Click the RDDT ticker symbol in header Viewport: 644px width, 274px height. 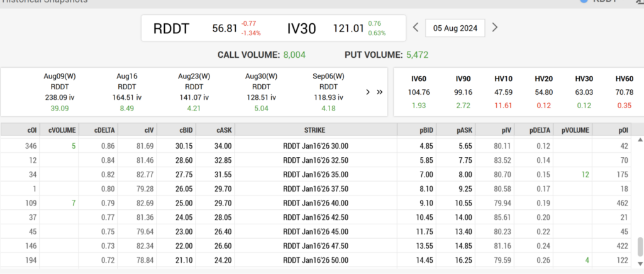171,29
